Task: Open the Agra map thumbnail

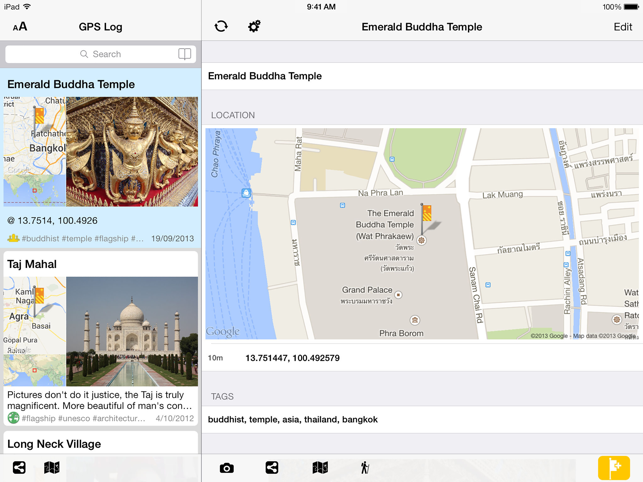Action: pyautogui.click(x=34, y=331)
